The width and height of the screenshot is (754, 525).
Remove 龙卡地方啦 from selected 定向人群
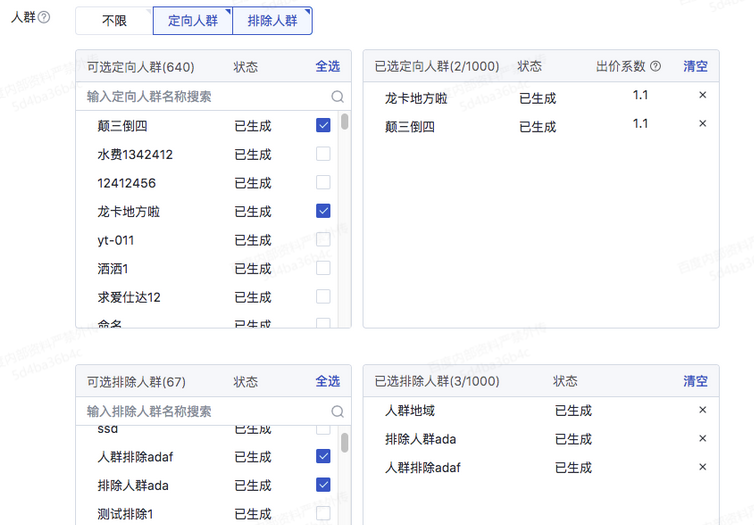[703, 95]
